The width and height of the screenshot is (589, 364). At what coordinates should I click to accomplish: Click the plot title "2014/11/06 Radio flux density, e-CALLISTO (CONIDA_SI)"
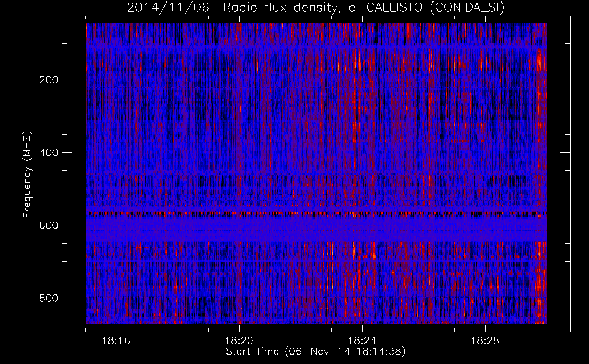click(316, 7)
